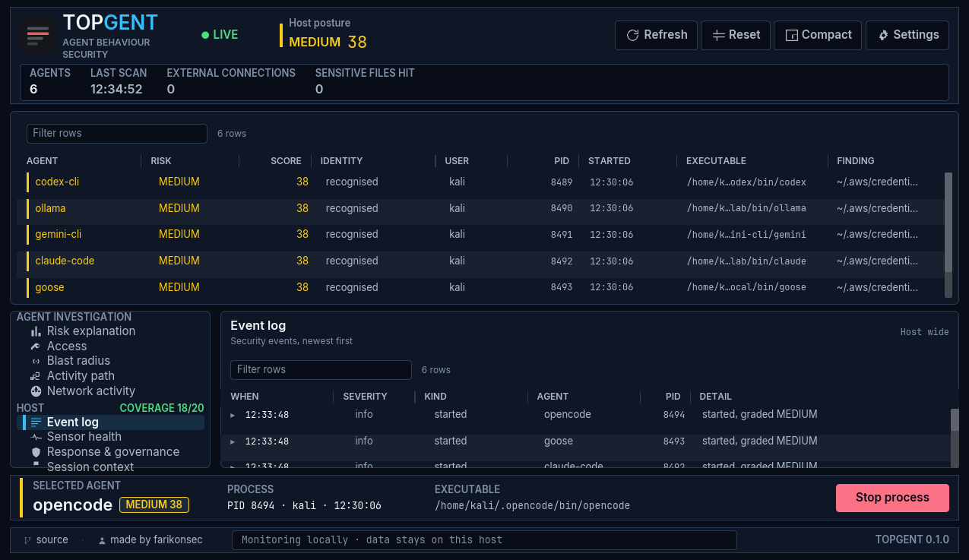Click the green LIVE status indicator
Screen dimensions: 969x560
click(220, 35)
